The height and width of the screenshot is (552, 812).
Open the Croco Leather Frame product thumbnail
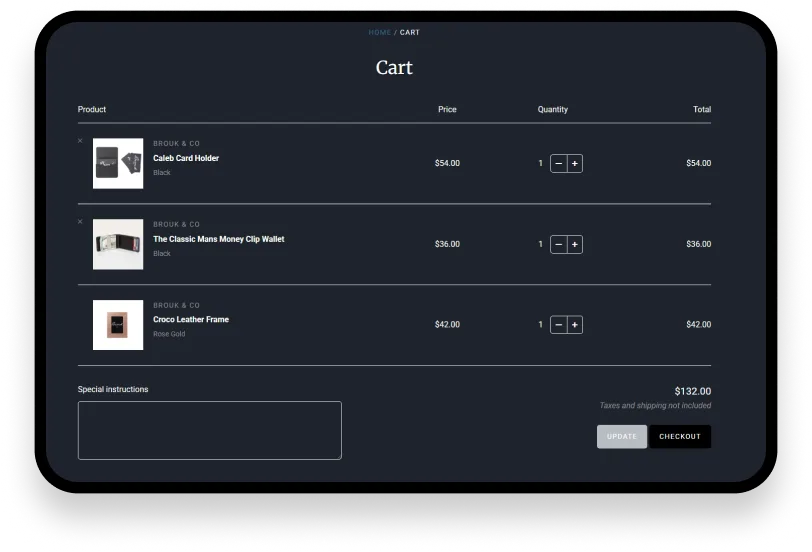point(118,325)
